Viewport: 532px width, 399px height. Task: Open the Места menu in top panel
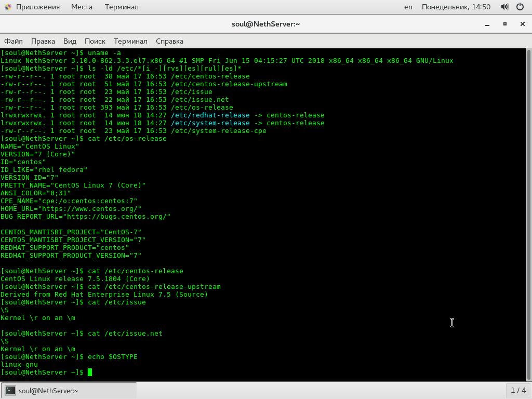click(82, 7)
